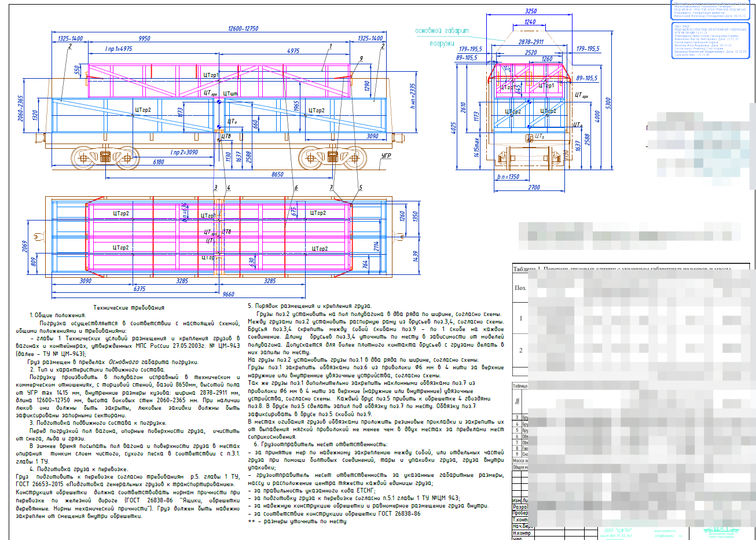The height and width of the screenshot is (540, 756).
Task: Click the topmost electronic signature stamp
Action: [710, 10]
